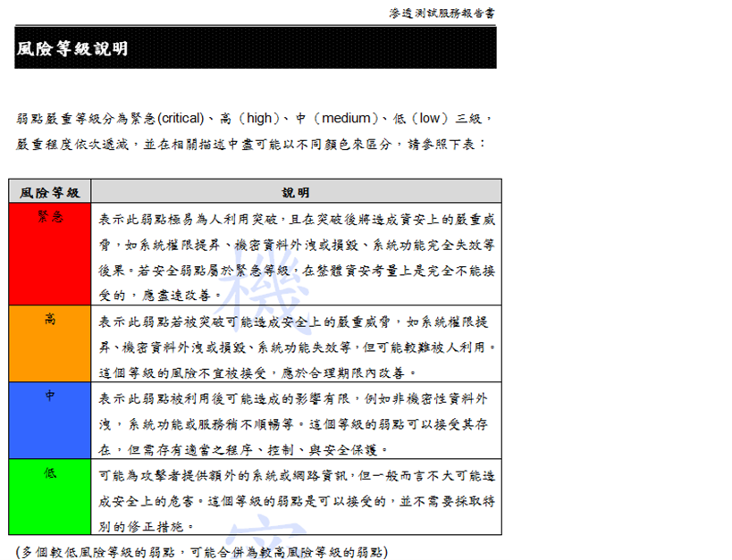The image size is (732, 560).
Task: Click the 說明 table column header
Action: (296, 192)
